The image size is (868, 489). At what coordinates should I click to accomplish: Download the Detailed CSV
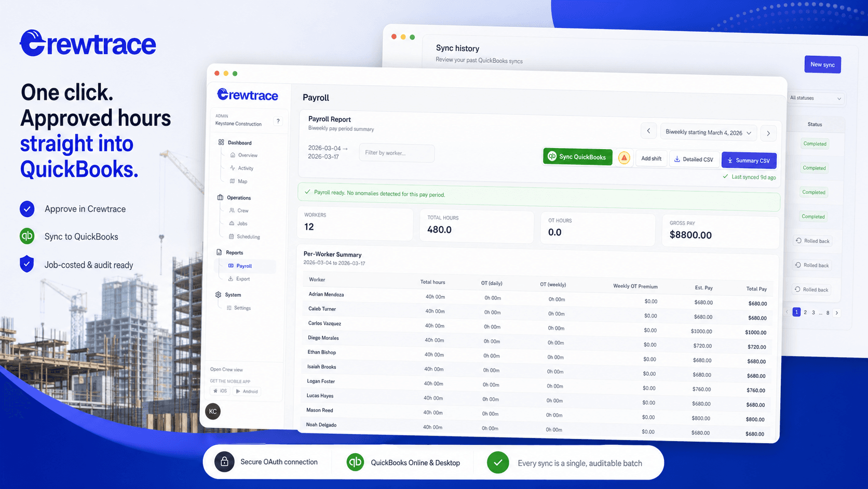point(694,160)
